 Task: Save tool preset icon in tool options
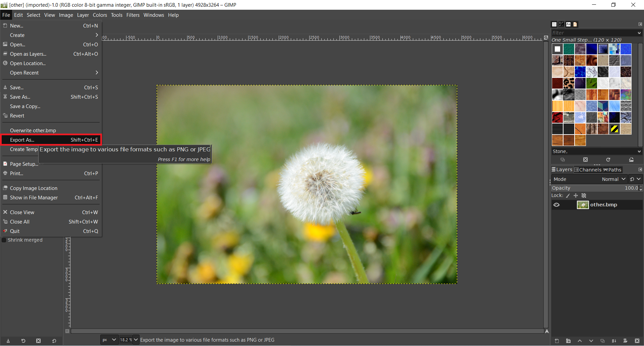8,341
